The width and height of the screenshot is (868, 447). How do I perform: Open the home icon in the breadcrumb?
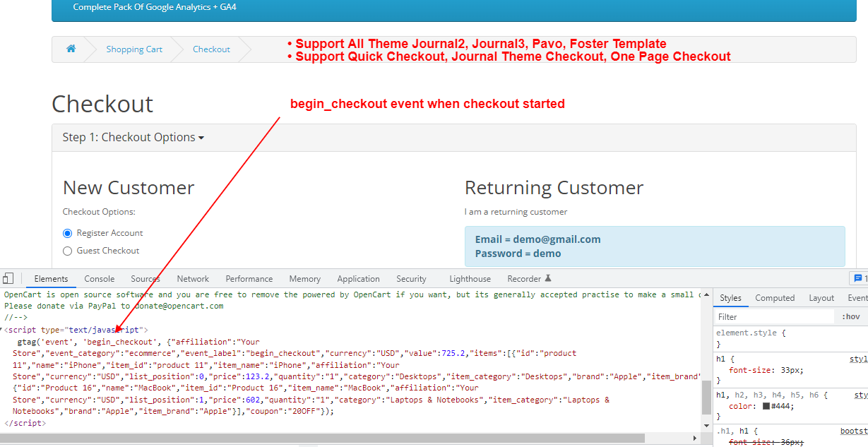coord(71,49)
